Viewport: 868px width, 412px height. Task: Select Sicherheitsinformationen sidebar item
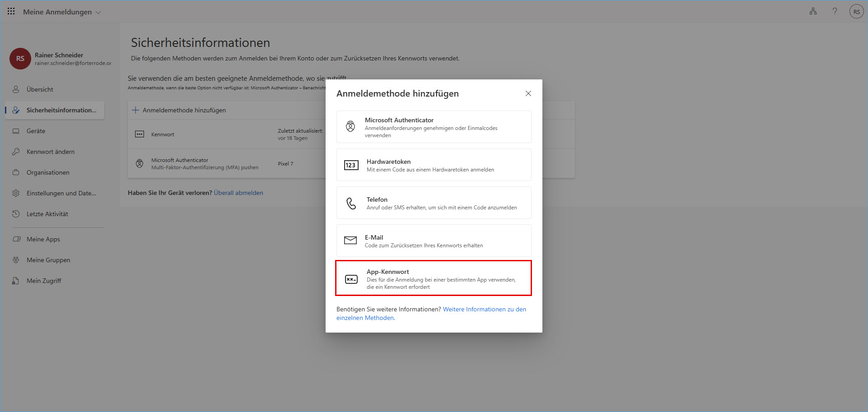(x=55, y=110)
